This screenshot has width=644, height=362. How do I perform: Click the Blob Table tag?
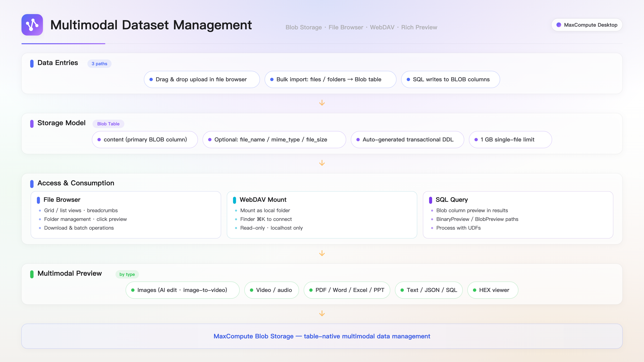point(108,124)
